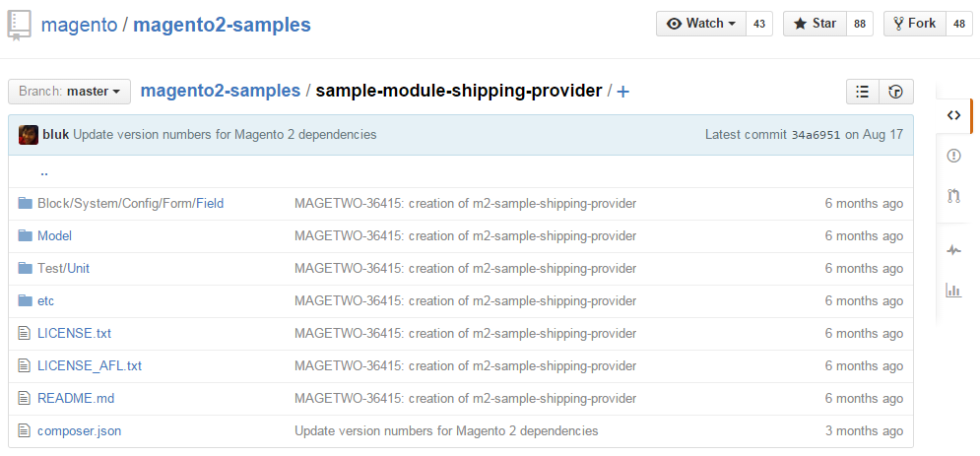Open the composer.json file
The image size is (980, 456).
[79, 431]
